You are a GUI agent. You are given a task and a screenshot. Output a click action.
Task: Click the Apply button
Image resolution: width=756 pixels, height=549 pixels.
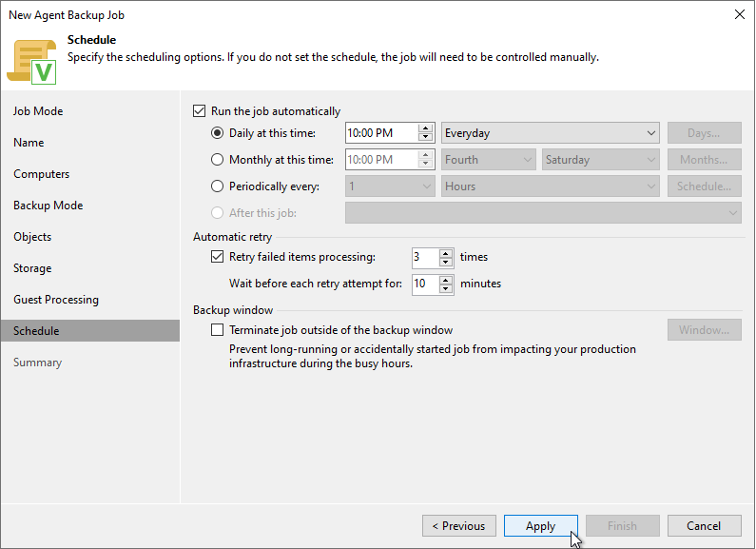point(540,526)
